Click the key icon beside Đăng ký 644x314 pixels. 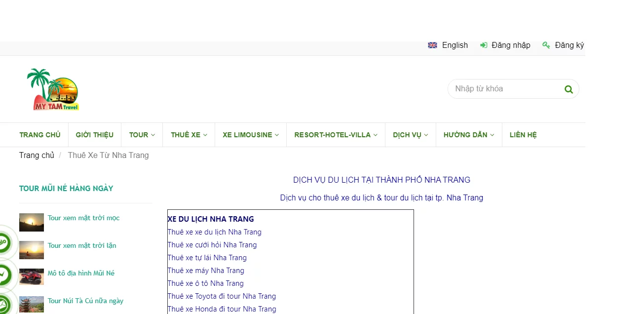546,45
